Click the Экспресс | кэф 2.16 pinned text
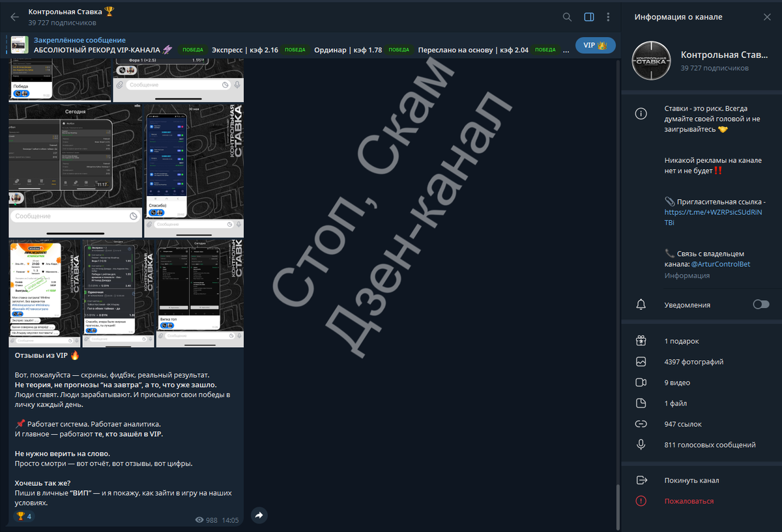Screen dimensions: 782x532 pyautogui.click(x=245, y=50)
